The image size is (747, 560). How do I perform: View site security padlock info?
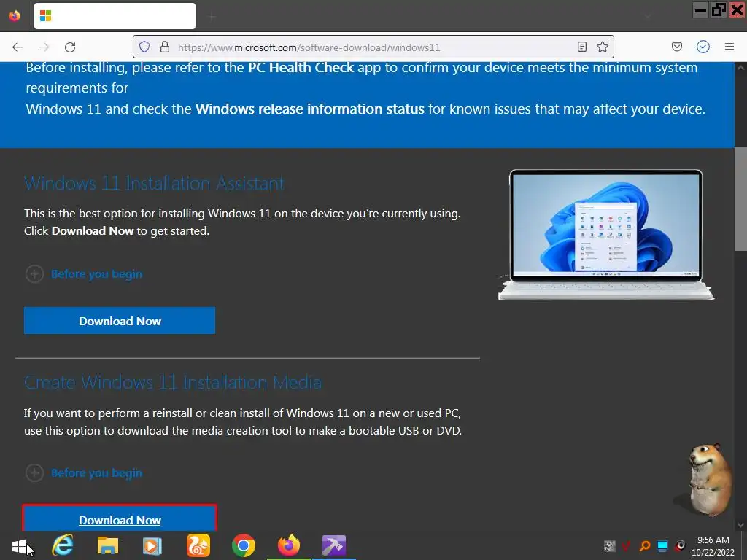click(x=165, y=47)
